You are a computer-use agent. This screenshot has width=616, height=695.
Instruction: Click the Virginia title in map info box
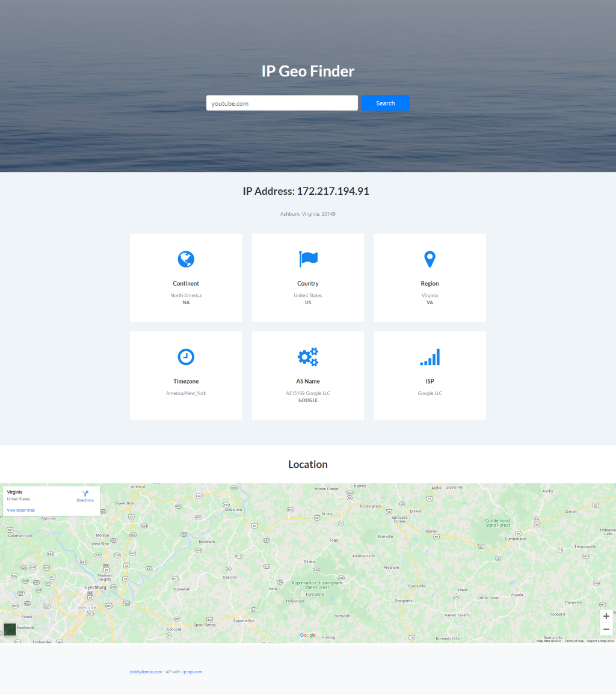14,492
